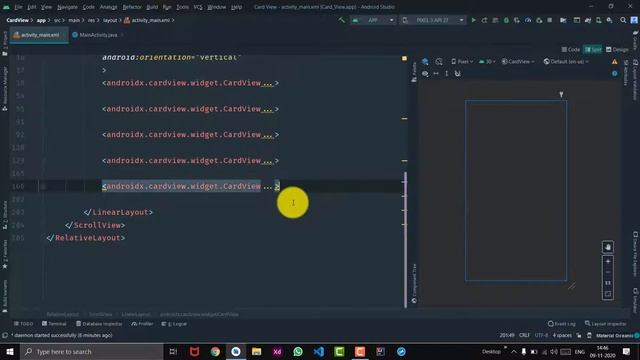Click the Design Surface layers icon in the preview toolbar
640x360 pixels.
click(x=425, y=62)
